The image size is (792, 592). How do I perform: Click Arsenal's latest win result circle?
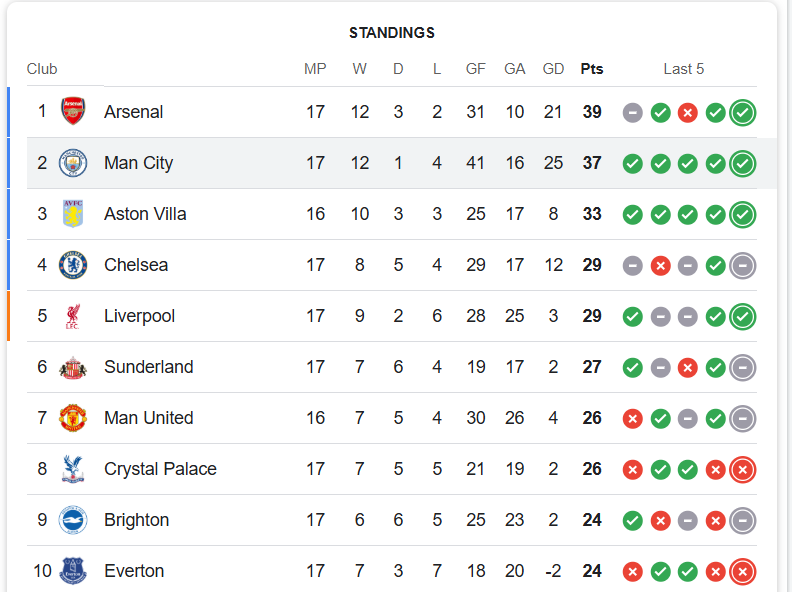[742, 112]
